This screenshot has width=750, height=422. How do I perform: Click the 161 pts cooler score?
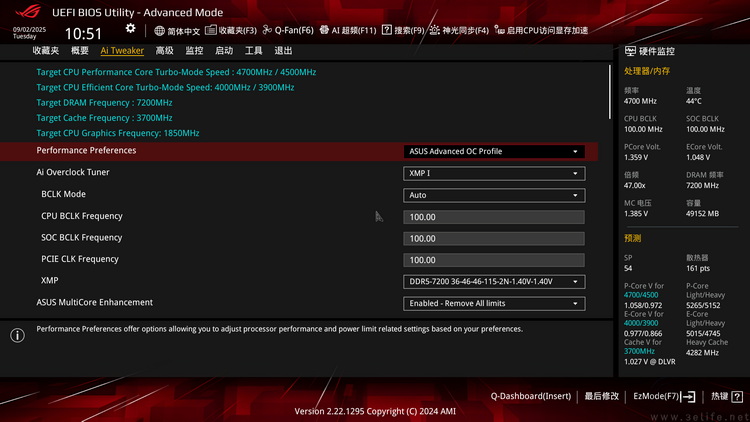pyautogui.click(x=698, y=268)
